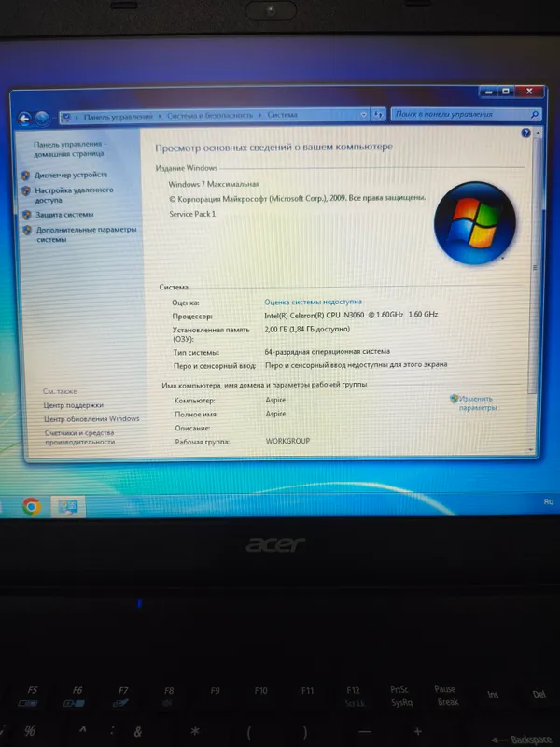Click the refresh button beside address bar
The image size is (560, 747).
[379, 115]
